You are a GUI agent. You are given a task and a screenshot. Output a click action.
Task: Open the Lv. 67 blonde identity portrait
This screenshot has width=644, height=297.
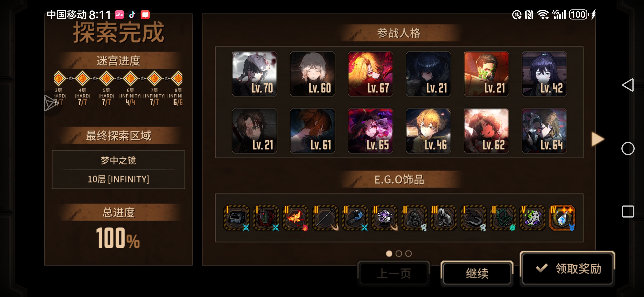point(370,74)
